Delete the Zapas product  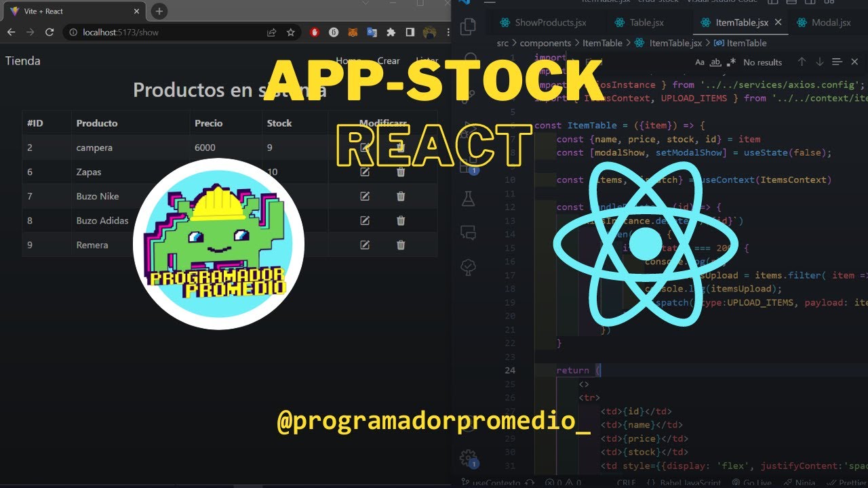pyautogui.click(x=401, y=171)
